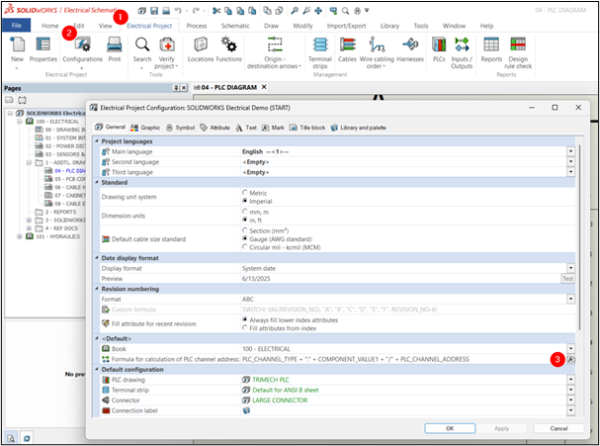600x446 pixels.
Task: Click the Undo arrow in quick access toolbar
Action: [178, 11]
